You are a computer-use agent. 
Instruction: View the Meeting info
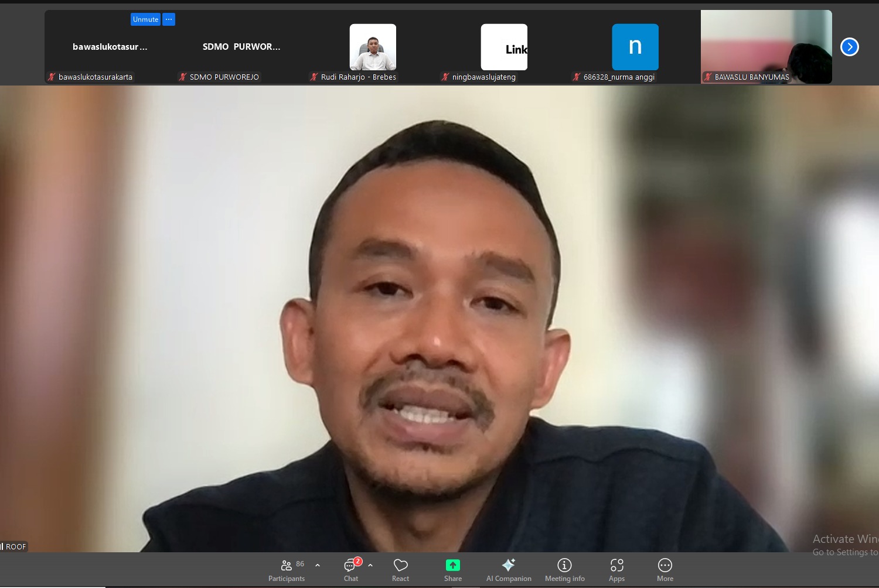point(564,569)
